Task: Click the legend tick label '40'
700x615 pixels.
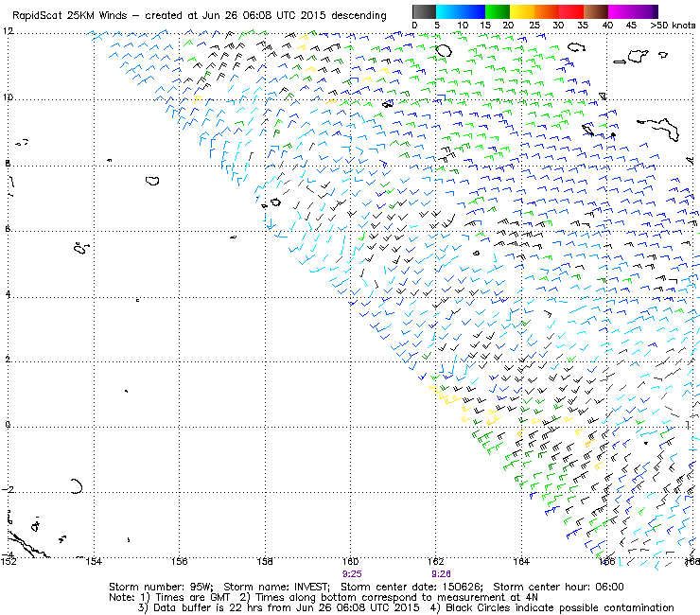Action: point(607,25)
